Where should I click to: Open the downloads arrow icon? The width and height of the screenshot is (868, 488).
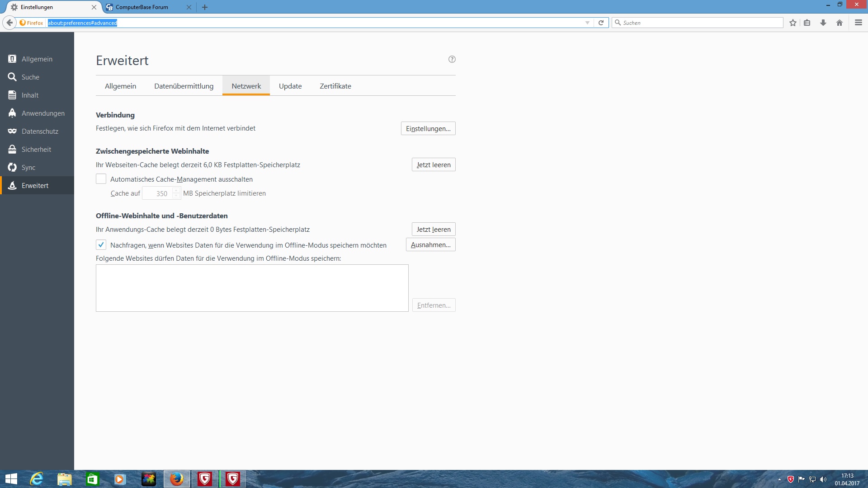823,23
